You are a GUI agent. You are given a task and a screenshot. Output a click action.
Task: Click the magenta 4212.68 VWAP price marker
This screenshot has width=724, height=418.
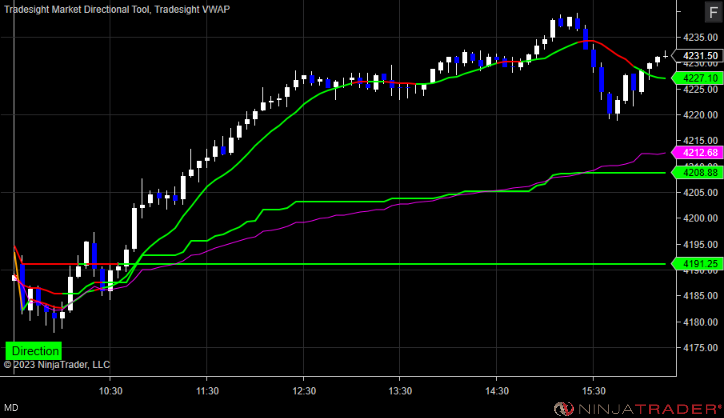click(697, 152)
